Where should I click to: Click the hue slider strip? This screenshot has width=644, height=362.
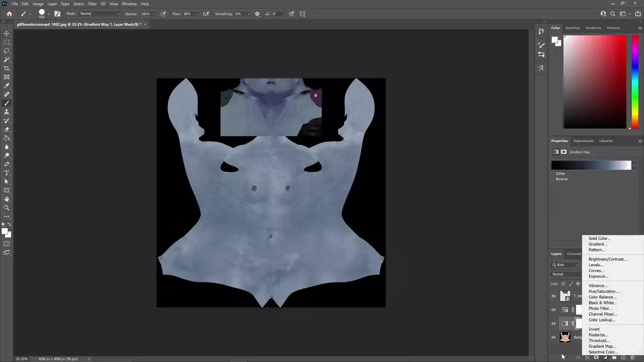pos(635,80)
